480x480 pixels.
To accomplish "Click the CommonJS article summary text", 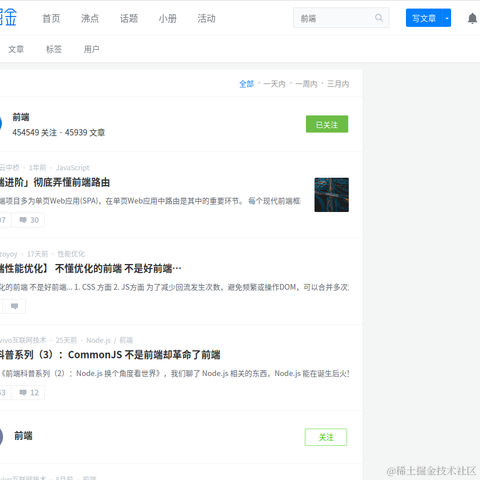I will point(174,374).
